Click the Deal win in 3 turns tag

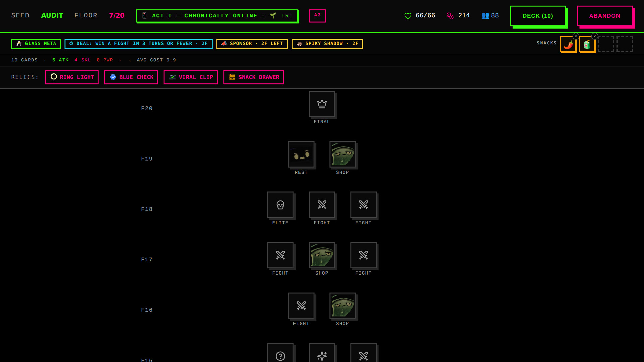point(139,44)
